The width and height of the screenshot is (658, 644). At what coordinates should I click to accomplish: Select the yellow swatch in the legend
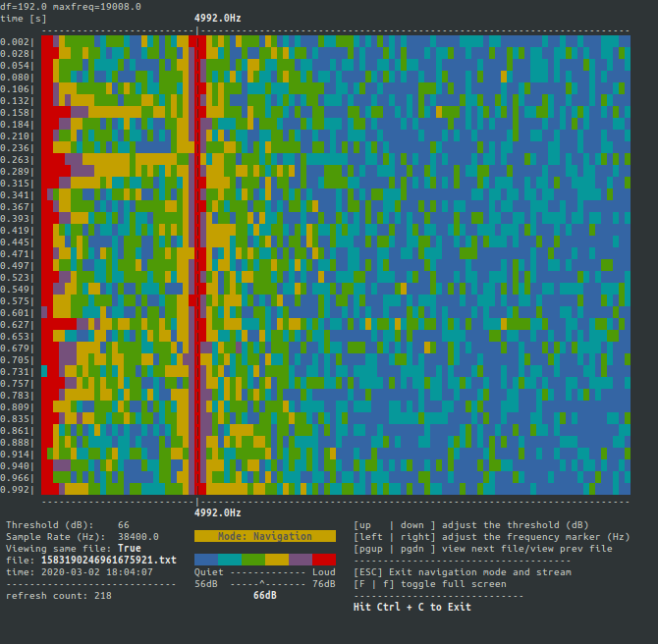(277, 559)
